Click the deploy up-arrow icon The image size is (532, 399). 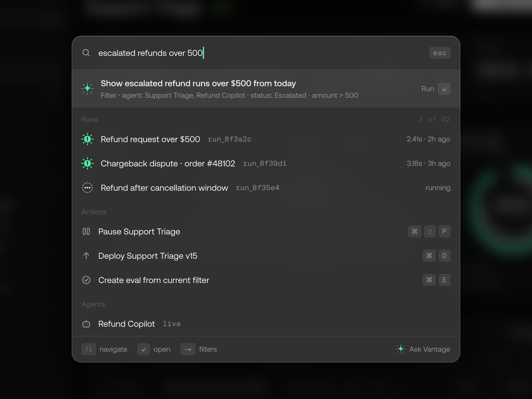coord(86,256)
